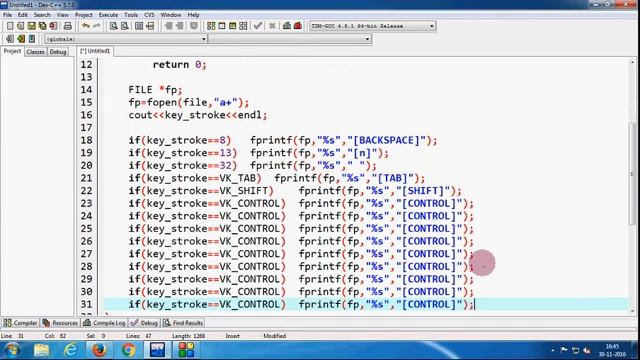The width and height of the screenshot is (640, 360).
Task: Click the Indent toolbar icon
Action: click(169, 26)
